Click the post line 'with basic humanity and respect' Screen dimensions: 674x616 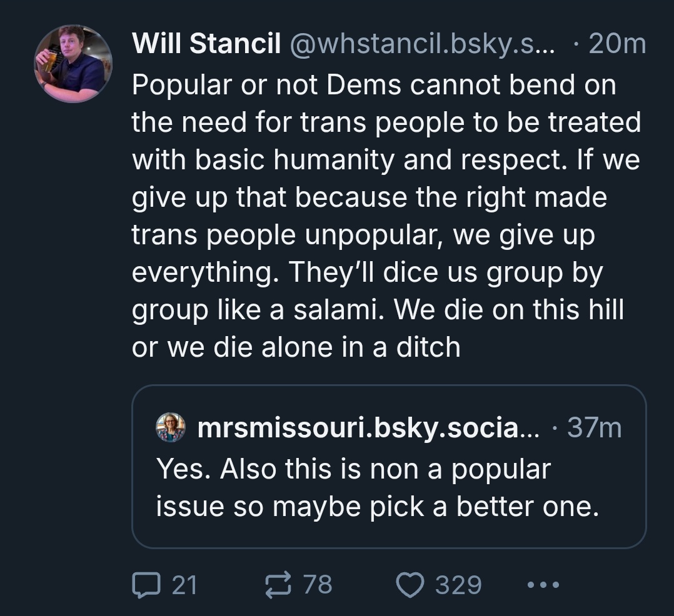point(386,160)
